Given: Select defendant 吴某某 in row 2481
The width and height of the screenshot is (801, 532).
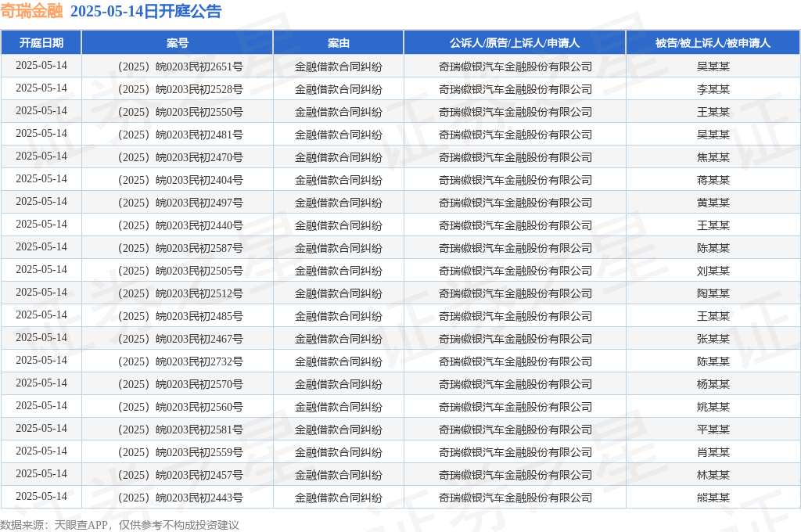Looking at the screenshot, I should coord(713,135).
